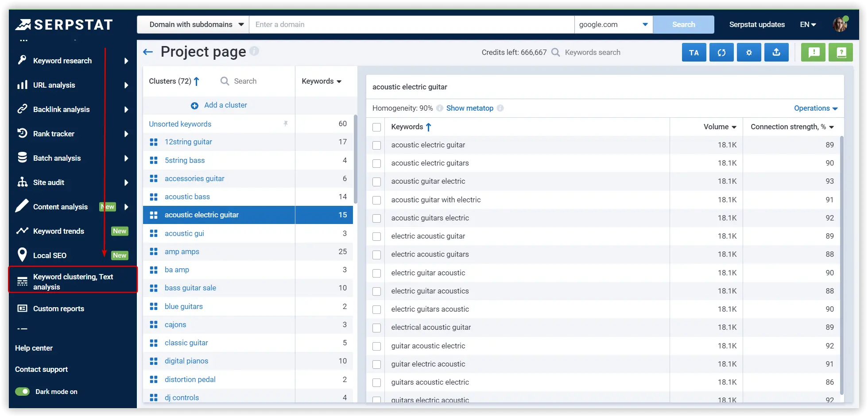Image resolution: width=868 pixels, height=417 pixels.
Task: Click the refresh reclustering icon button
Action: (x=721, y=52)
